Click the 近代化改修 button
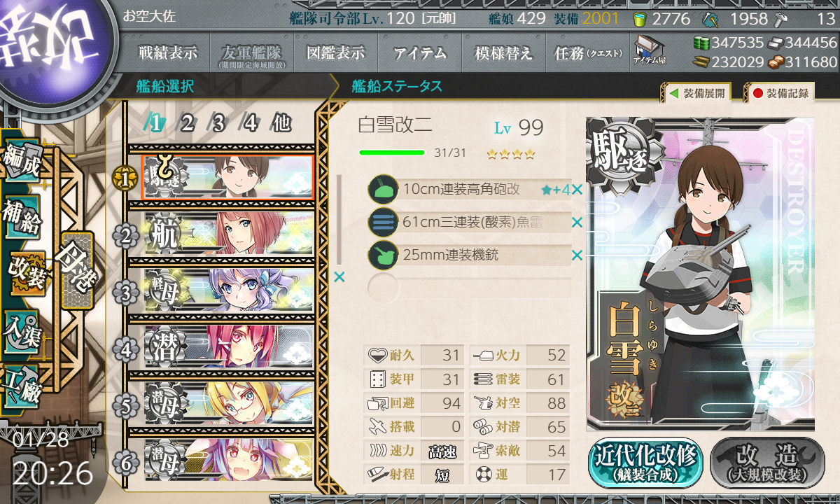Viewport: 840px width, 504px height. (x=645, y=462)
